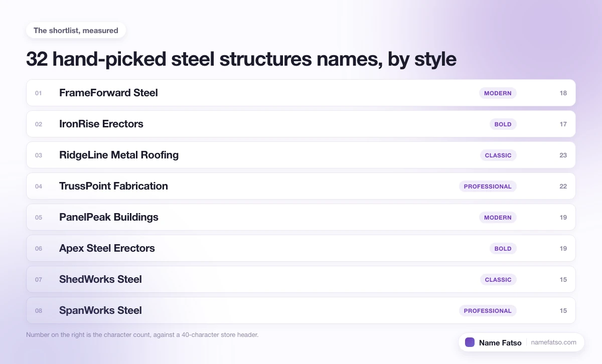Screen dimensions: 602x364
Task: Click character count 15 for ShedWorks Steel
Action: pos(563,280)
